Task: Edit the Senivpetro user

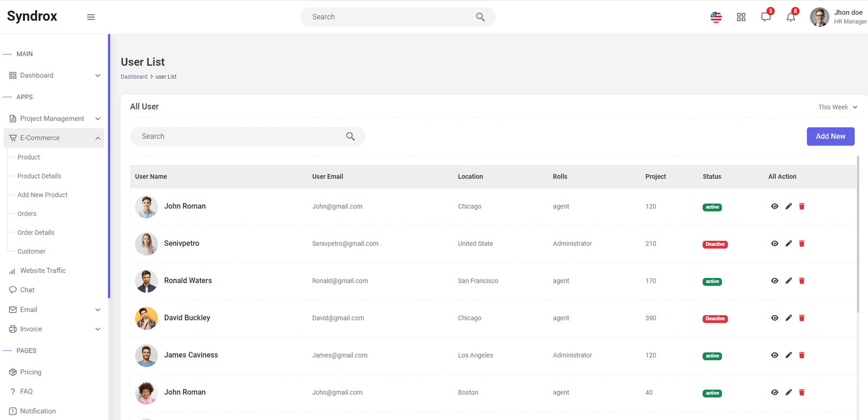Action: coord(789,244)
